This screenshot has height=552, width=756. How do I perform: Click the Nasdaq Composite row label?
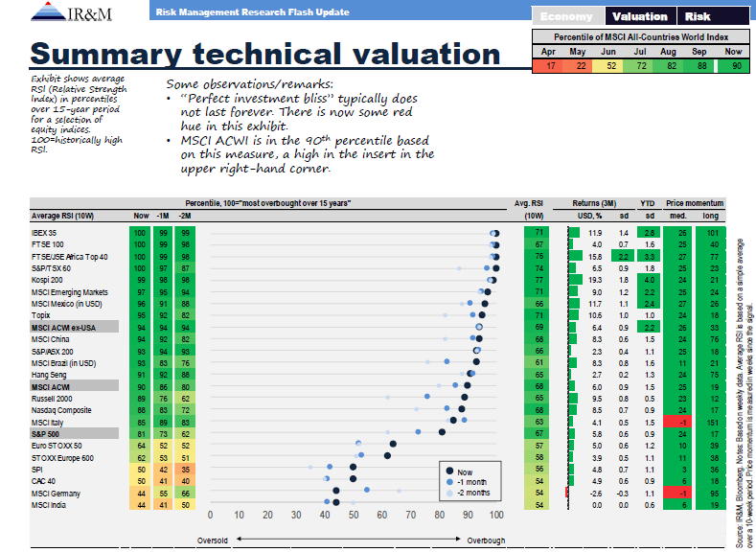[61, 410]
